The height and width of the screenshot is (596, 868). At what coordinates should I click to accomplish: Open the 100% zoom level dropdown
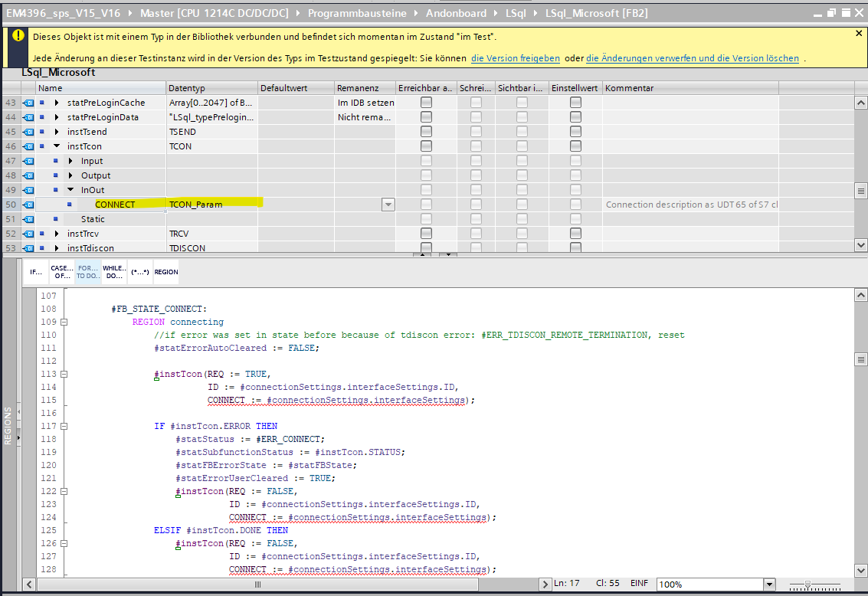point(768,585)
